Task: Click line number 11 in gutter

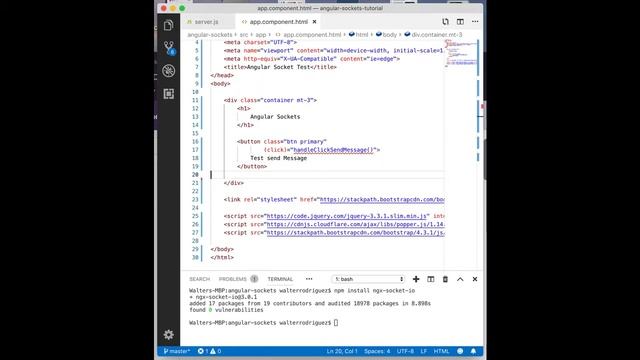Action: click(x=195, y=100)
